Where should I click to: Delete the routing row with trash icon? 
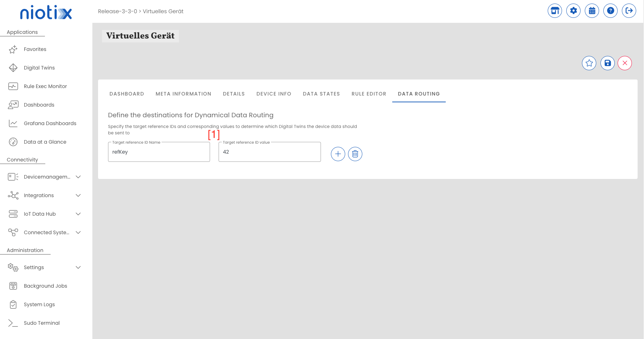click(x=355, y=154)
